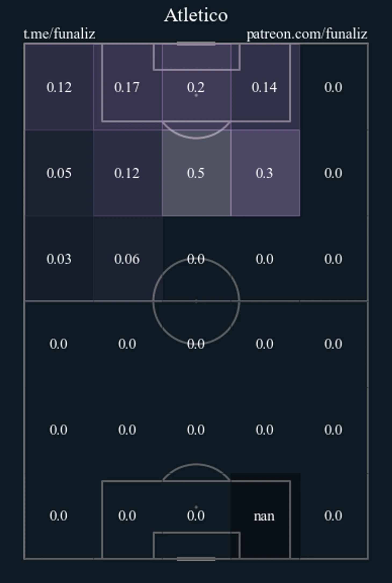The width and height of the screenshot is (392, 583).
Task: Click the nan cell value
Action: tap(264, 516)
